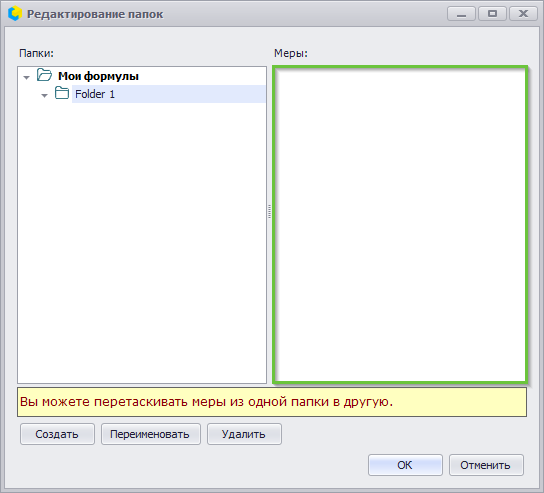Maximize the Редактирование папок window
This screenshot has height=493, width=544.
(x=492, y=14)
